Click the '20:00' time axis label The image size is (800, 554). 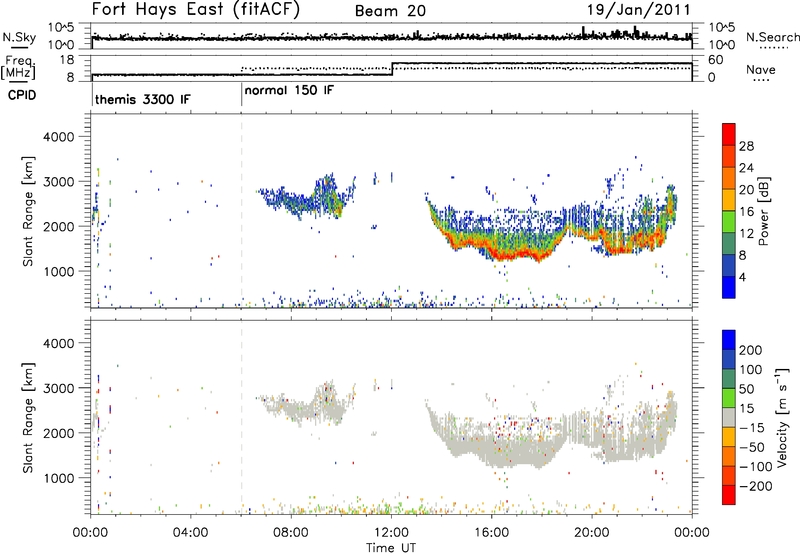tap(592, 533)
